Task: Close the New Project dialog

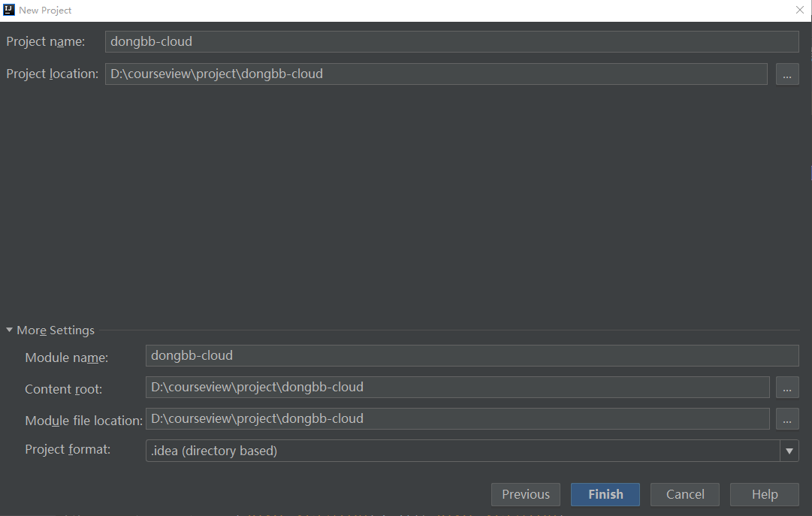Action: tap(800, 11)
